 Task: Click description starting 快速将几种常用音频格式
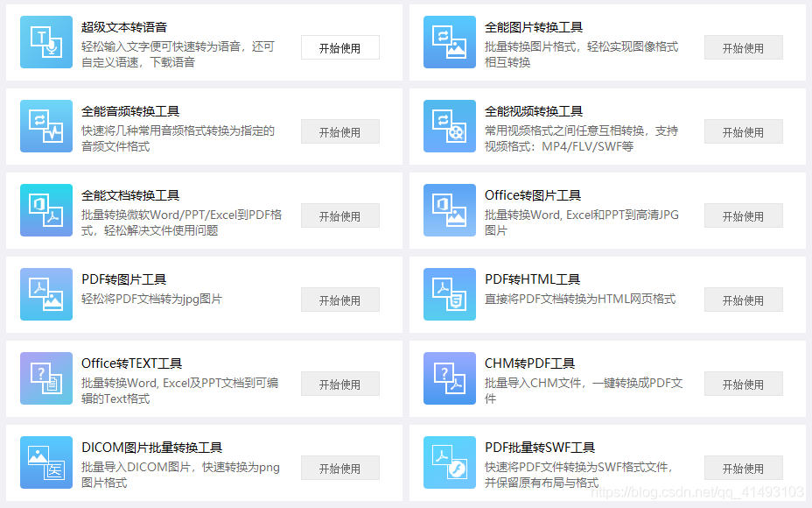point(178,138)
